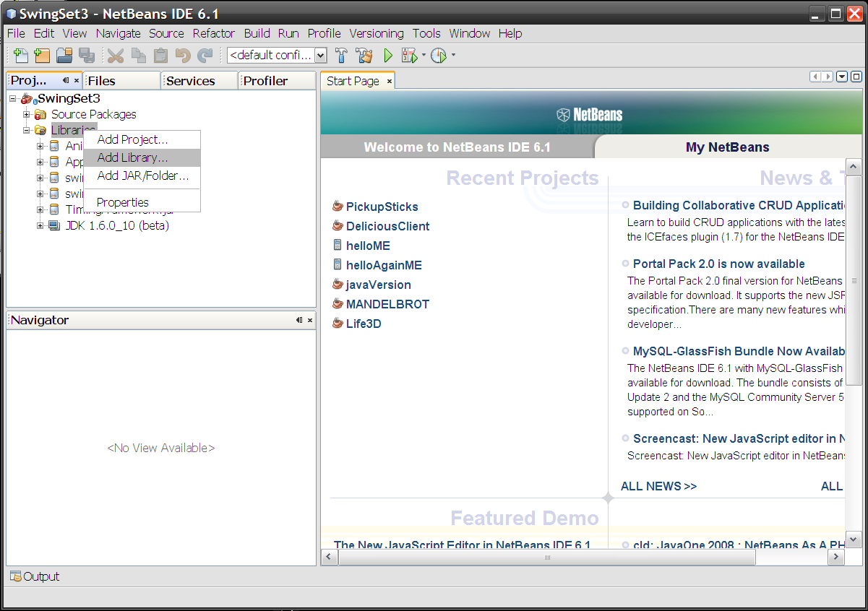Click the Open Project toolbar icon
This screenshot has height=611, width=868.
(x=64, y=56)
